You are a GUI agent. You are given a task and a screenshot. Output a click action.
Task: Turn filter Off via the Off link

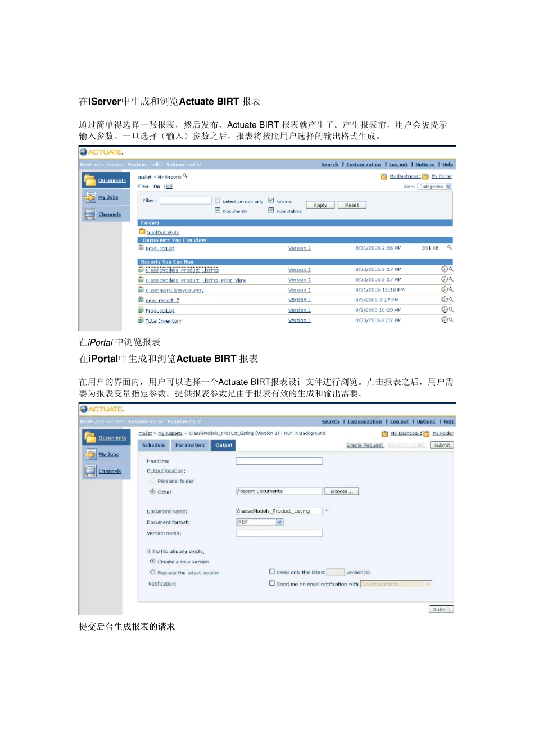pyautogui.click(x=169, y=187)
